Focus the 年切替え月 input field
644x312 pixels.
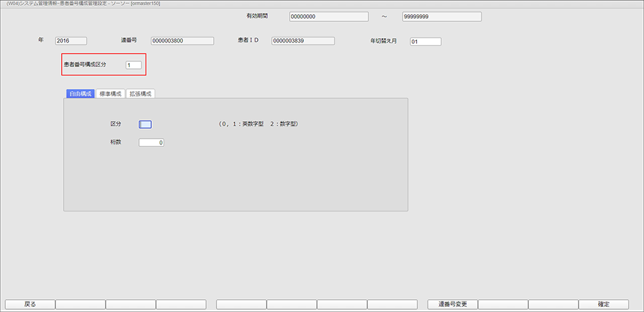coord(425,42)
